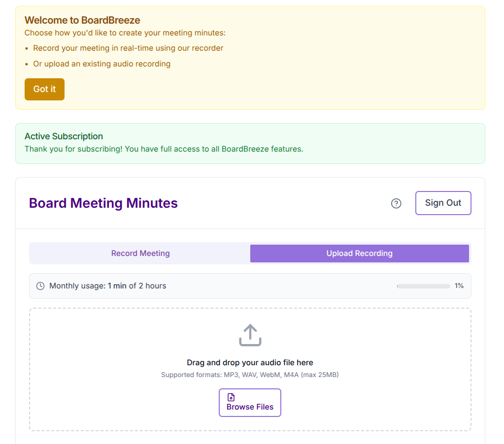
Task: Click the Board Meeting Minutes heading
Action: coord(103,203)
